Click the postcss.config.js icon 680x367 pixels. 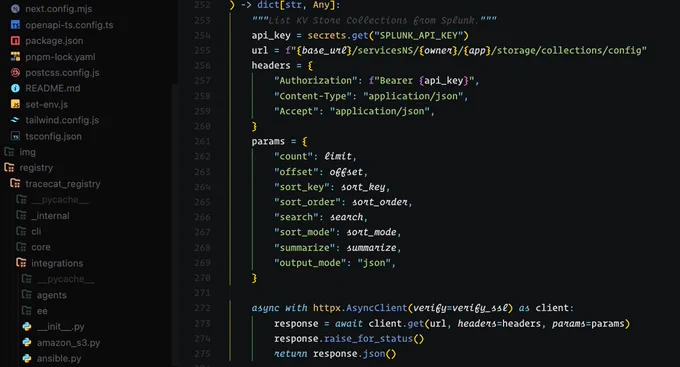pos(15,72)
